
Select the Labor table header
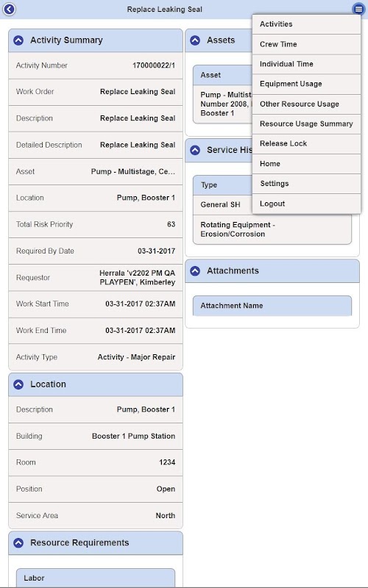96,578
